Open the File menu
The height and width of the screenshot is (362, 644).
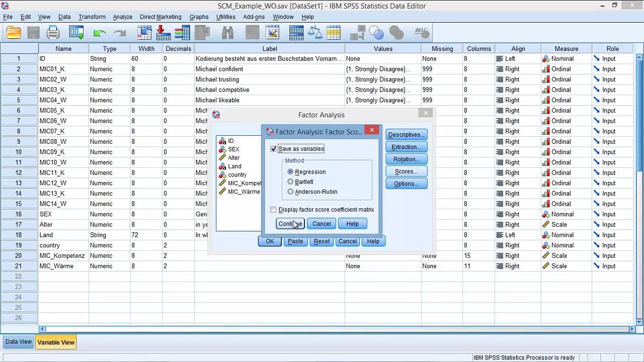[8, 17]
